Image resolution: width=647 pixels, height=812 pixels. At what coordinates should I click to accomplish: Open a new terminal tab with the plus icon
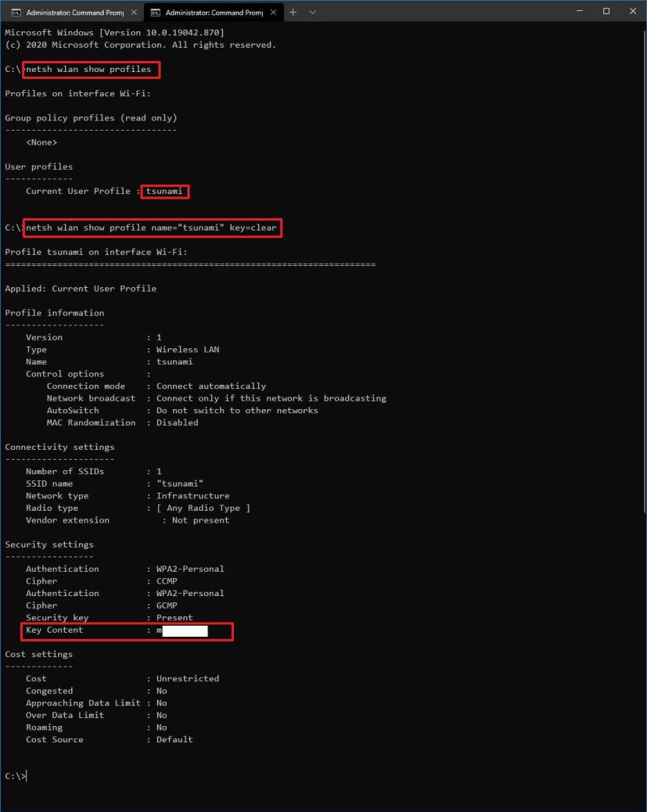[x=293, y=12]
